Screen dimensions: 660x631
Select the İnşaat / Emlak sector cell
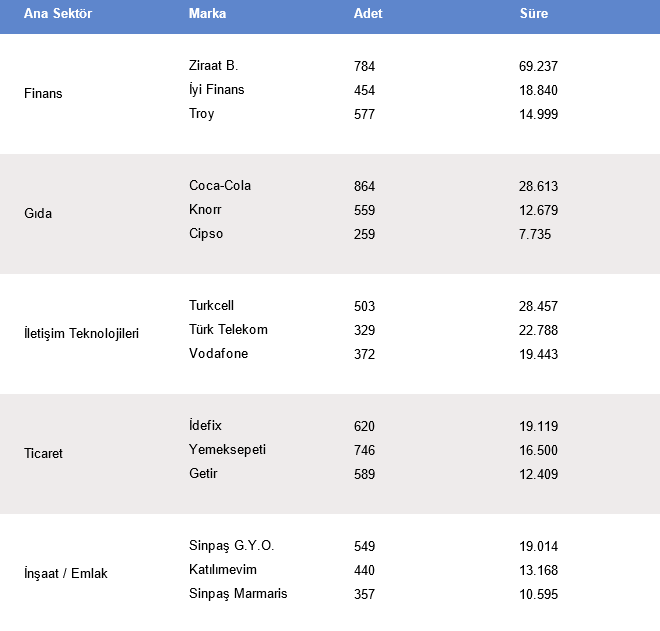[x=65, y=574]
